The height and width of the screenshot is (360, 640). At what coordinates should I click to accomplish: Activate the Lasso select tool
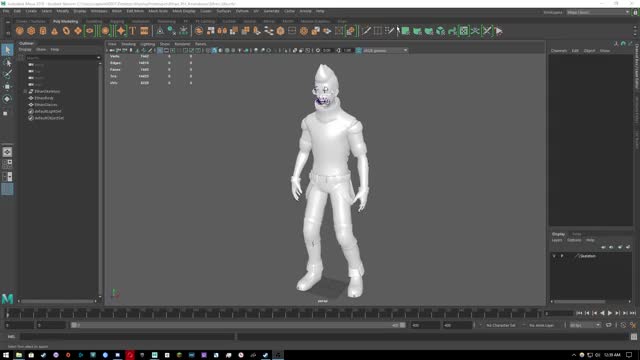(7, 62)
